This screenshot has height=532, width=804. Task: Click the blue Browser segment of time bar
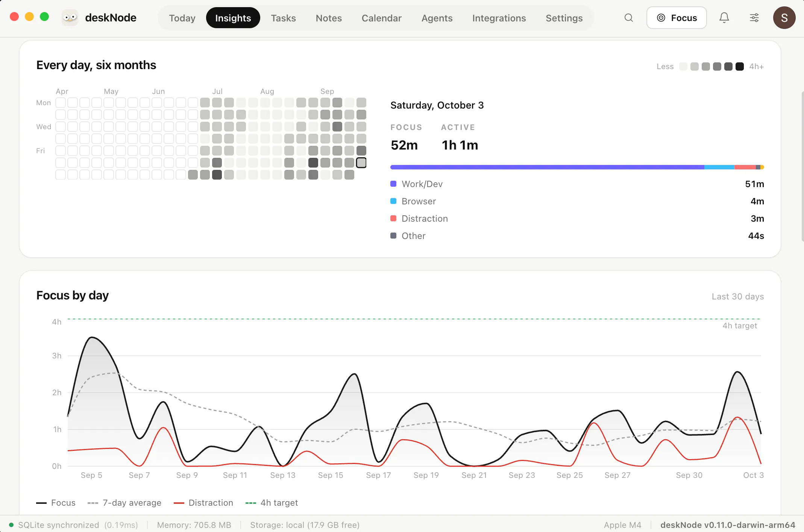click(719, 167)
